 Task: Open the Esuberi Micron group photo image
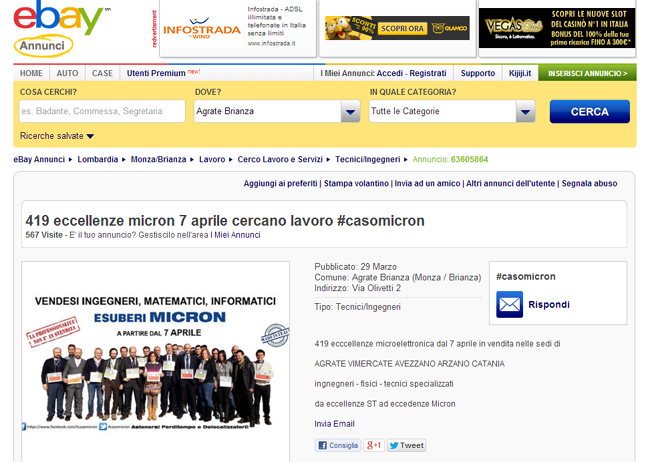[155, 361]
